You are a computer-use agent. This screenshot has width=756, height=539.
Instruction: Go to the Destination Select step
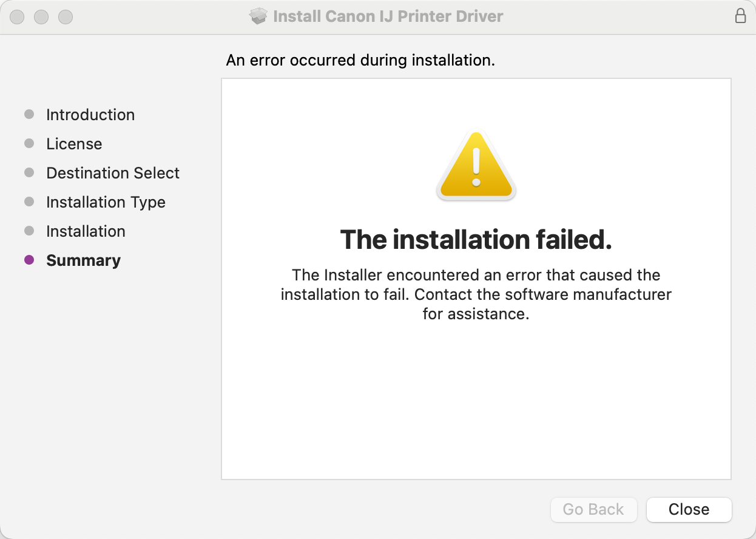pyautogui.click(x=113, y=173)
